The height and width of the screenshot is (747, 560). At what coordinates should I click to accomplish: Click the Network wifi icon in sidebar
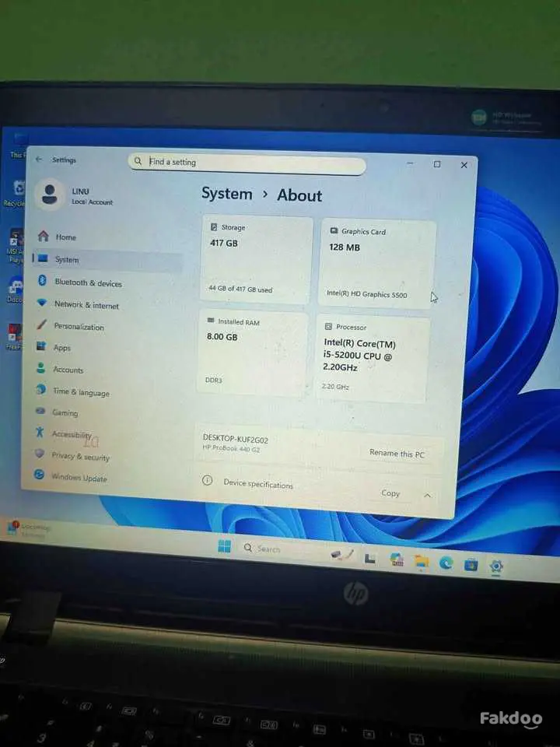tap(41, 303)
